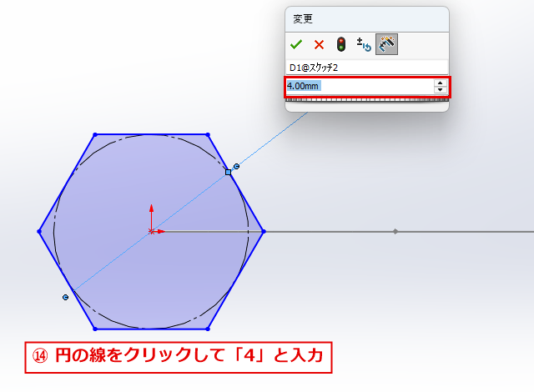Image resolution: width=534 pixels, height=392 pixels.
Task: Click the reverse dimension sense icon
Action: (364, 44)
